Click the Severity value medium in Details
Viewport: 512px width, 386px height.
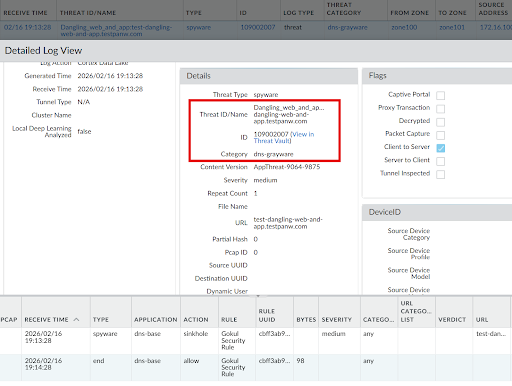(x=265, y=180)
